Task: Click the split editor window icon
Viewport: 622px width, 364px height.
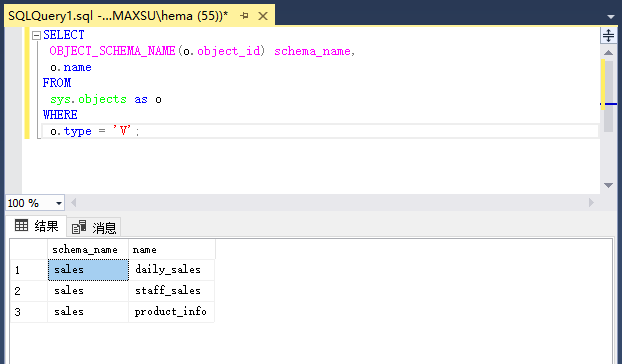Action: pos(608,35)
